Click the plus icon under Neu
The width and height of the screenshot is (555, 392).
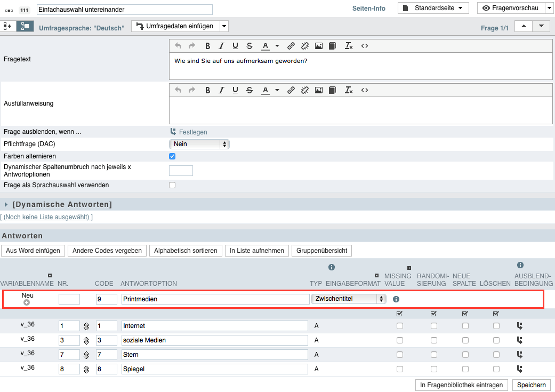click(x=27, y=302)
